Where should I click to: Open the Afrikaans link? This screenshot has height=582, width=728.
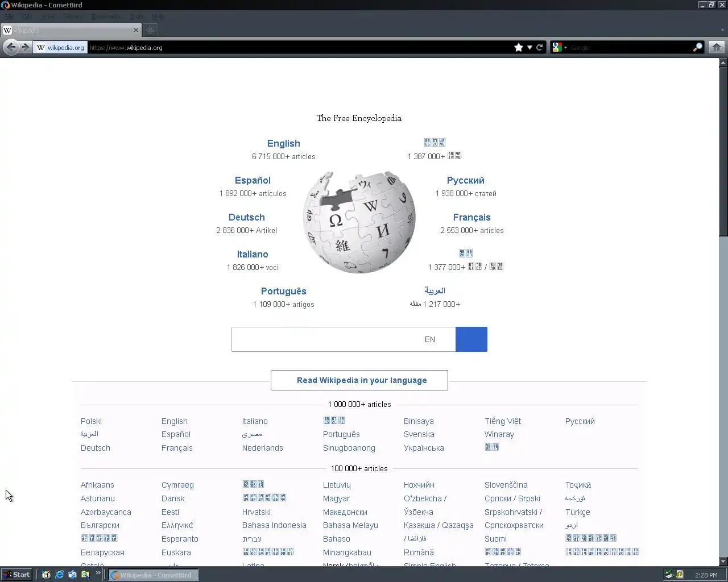coord(97,485)
